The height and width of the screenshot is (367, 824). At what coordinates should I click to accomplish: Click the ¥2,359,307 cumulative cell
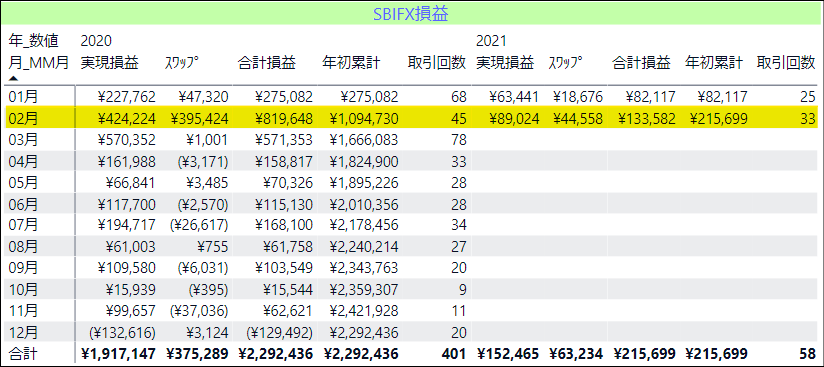[x=364, y=290]
